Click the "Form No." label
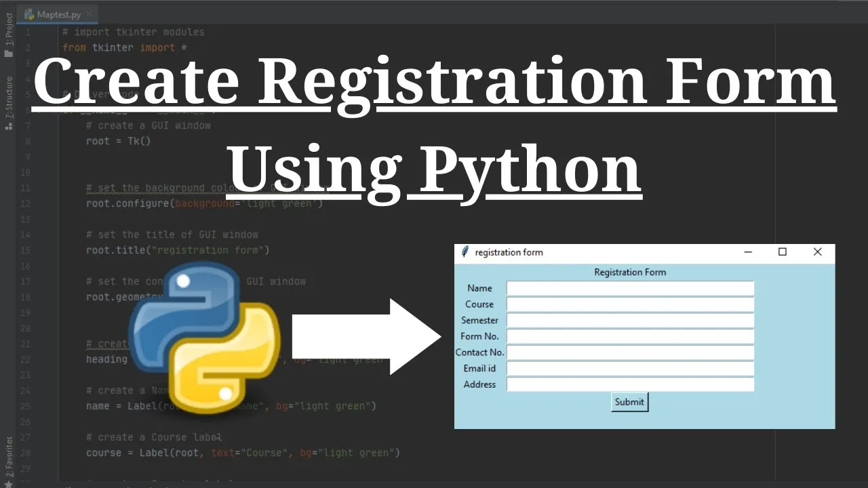The image size is (868, 488). point(479,336)
